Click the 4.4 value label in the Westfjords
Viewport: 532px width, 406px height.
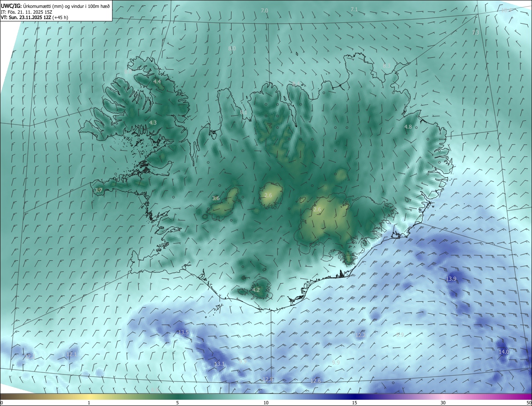(157, 82)
